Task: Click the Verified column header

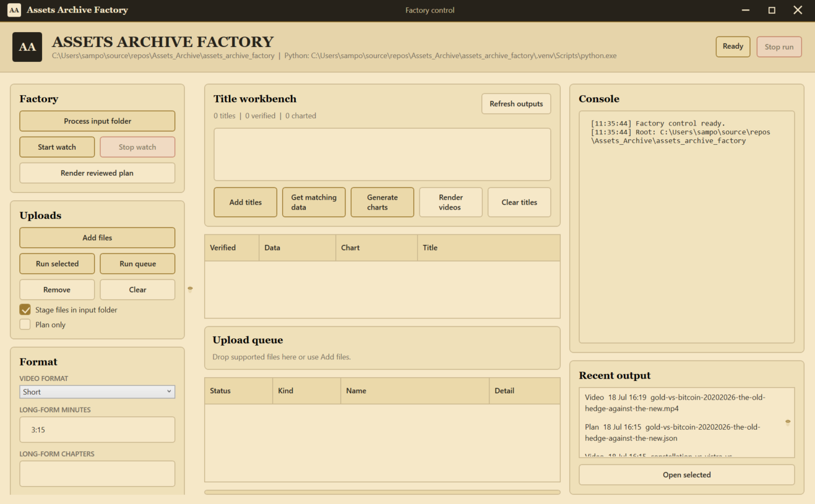Action: (x=232, y=248)
